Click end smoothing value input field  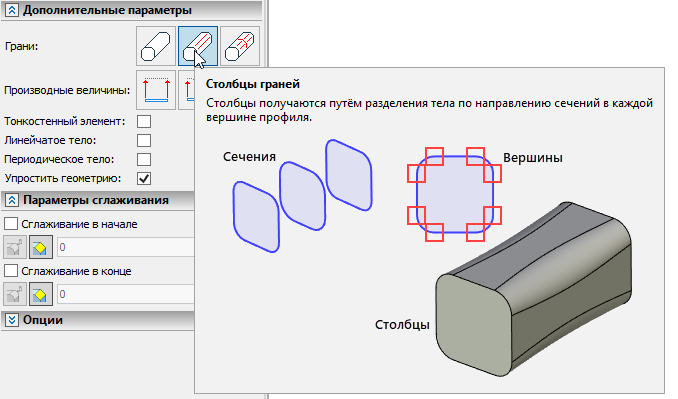pyautogui.click(x=125, y=294)
